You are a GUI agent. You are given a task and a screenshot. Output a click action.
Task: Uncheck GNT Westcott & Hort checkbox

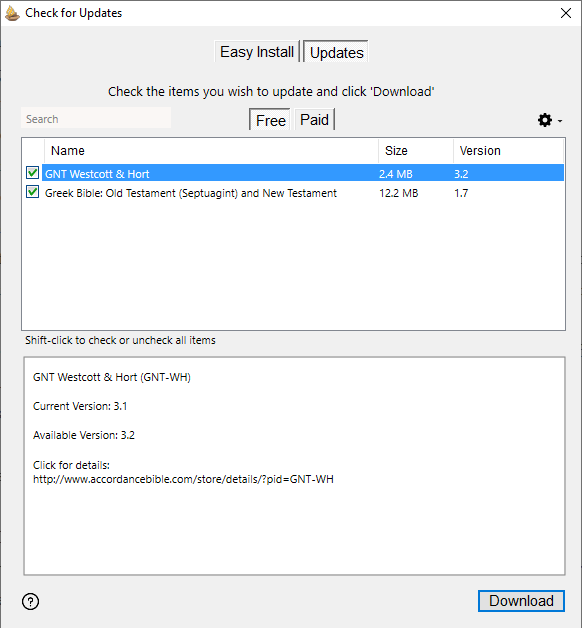(32, 173)
